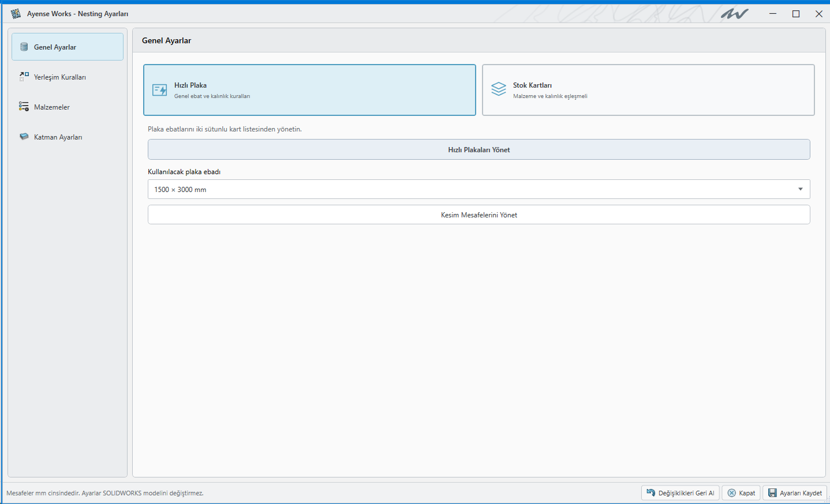Open the Genel Ayarlar section
This screenshot has height=504, width=830.
coord(68,47)
